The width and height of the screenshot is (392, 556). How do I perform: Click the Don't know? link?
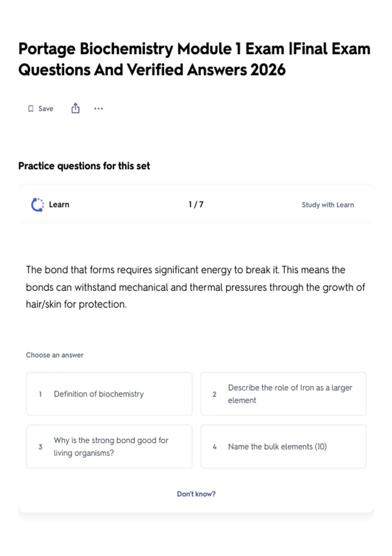196,494
